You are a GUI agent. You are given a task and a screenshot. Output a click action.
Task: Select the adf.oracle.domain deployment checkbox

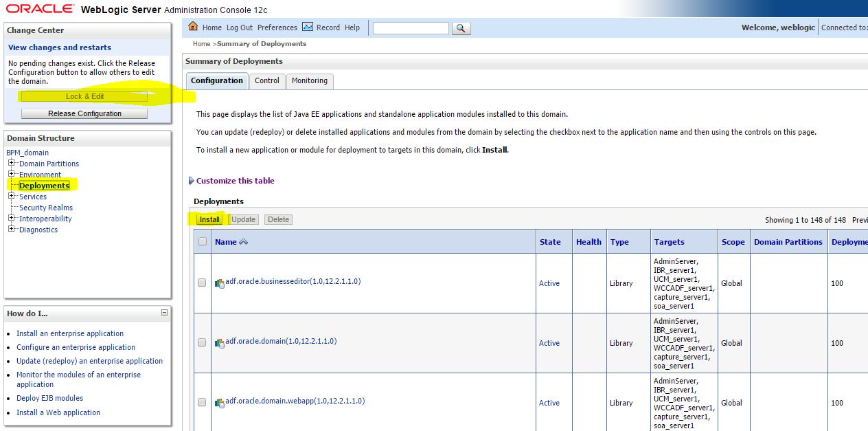click(201, 342)
